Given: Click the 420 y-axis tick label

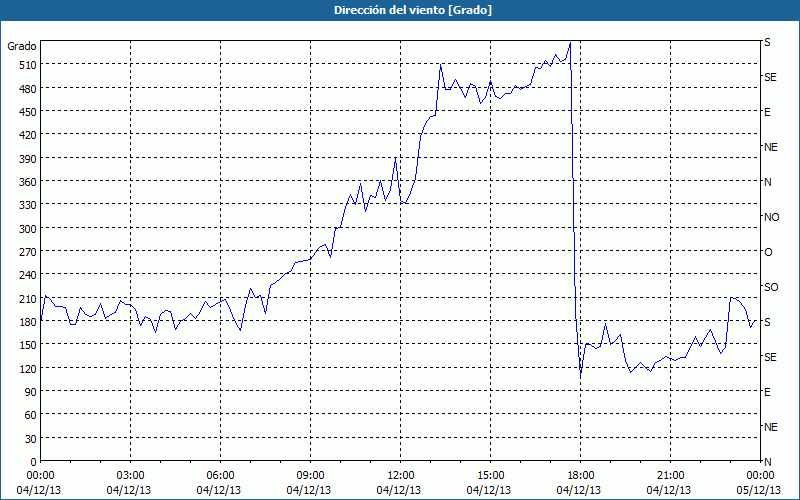Looking at the screenshot, I should point(28,135).
